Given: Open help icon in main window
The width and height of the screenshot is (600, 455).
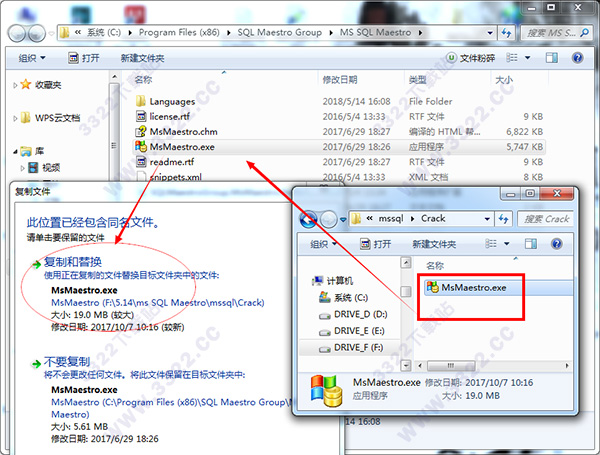Looking at the screenshot, I should [x=577, y=58].
